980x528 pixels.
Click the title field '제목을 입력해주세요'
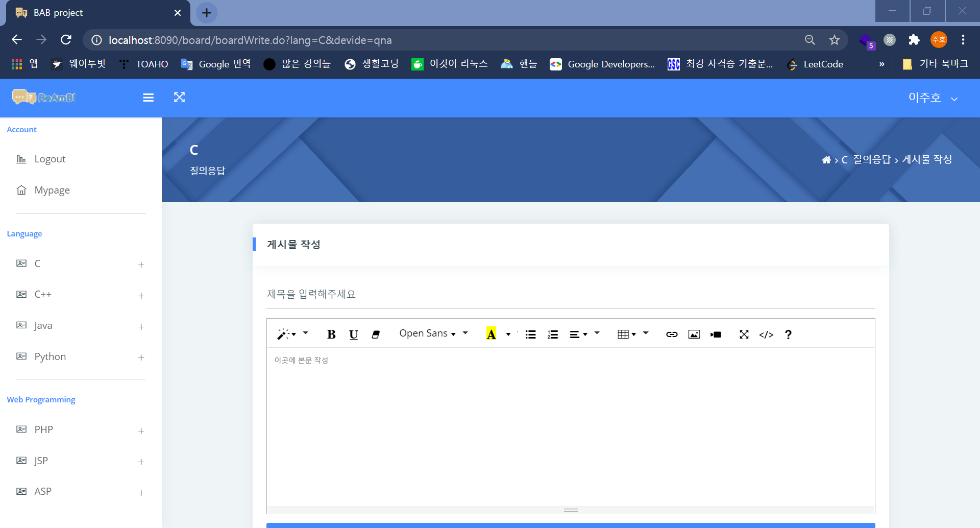[571, 294]
